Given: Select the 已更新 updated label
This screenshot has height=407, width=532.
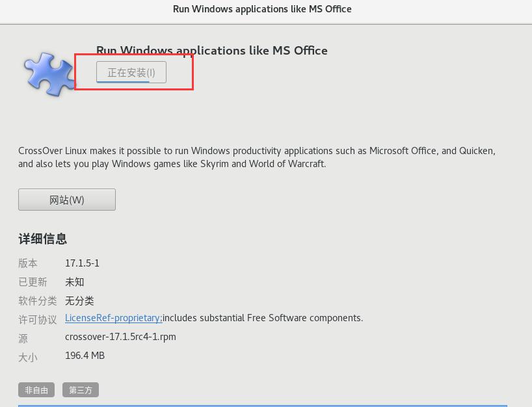Looking at the screenshot, I should 33,282.
